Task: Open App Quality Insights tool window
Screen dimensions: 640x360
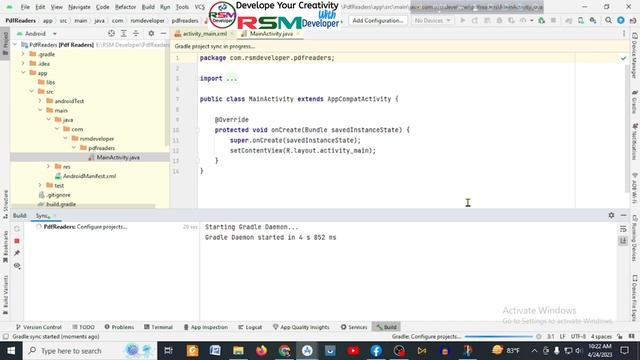Action: (x=301, y=327)
